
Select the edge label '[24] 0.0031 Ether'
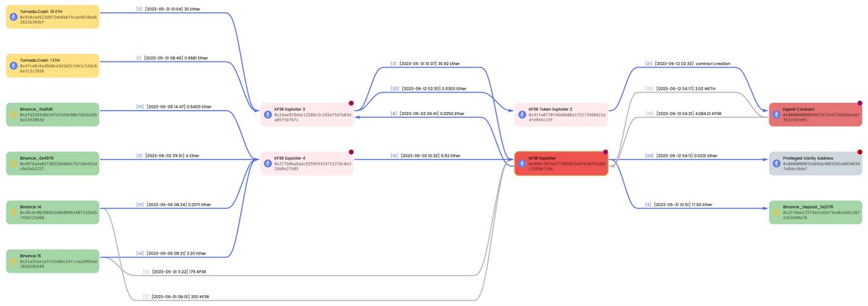tap(681, 156)
